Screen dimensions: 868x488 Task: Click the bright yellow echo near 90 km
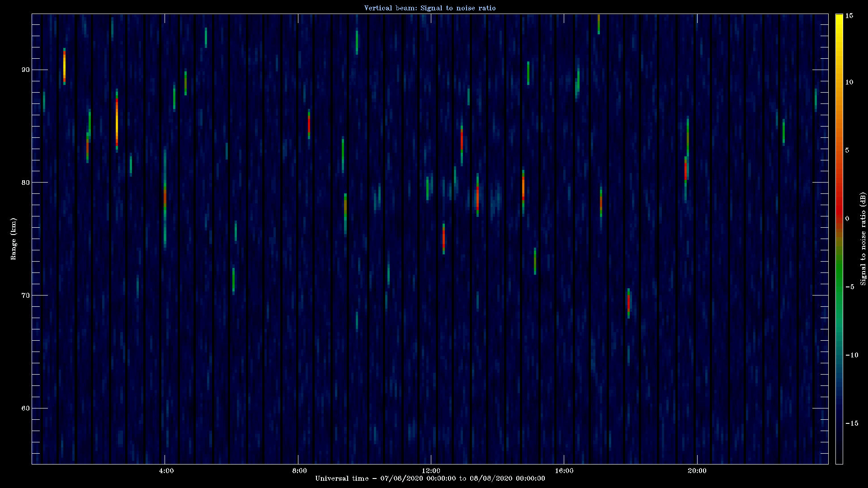pos(64,67)
